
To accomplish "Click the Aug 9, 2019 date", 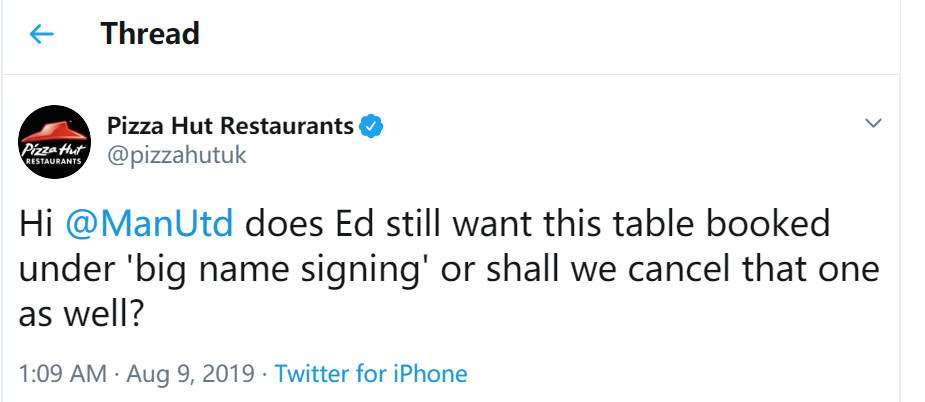I will coord(191,374).
